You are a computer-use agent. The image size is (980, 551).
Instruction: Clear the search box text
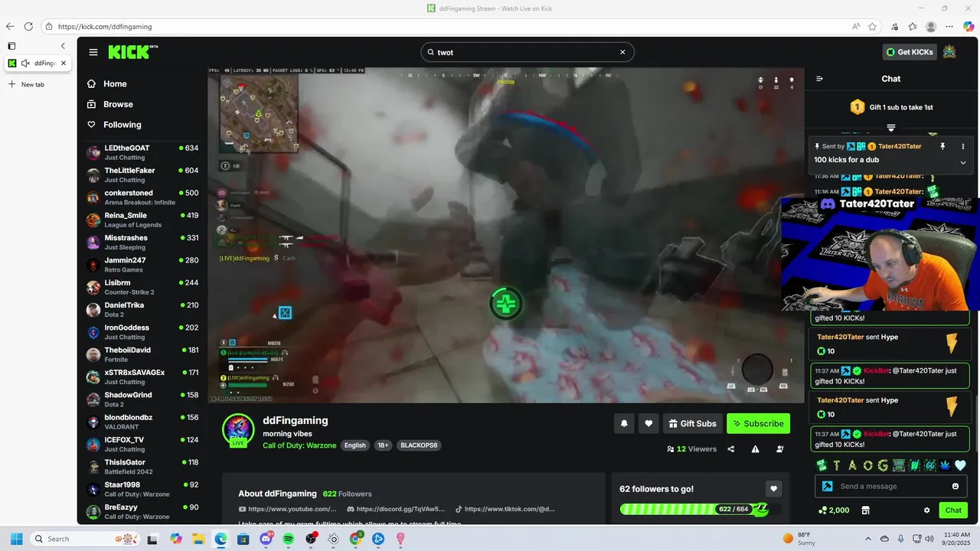[x=622, y=52]
